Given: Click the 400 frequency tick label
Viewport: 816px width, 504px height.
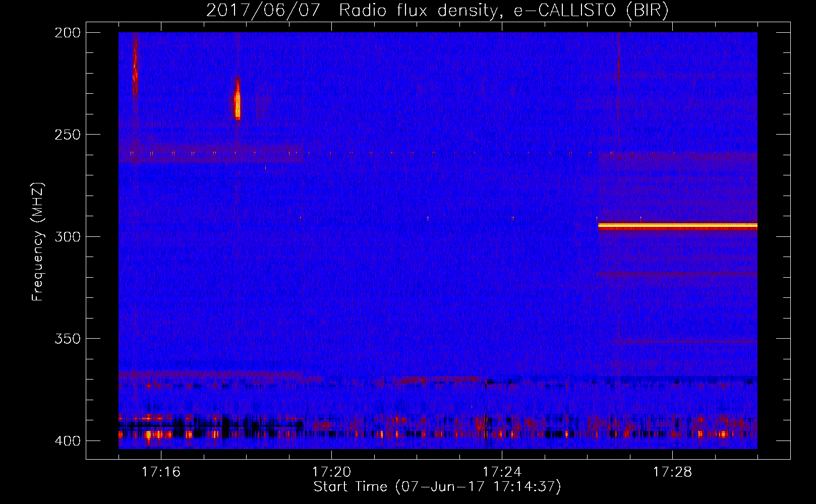Looking at the screenshot, I should tap(68, 441).
